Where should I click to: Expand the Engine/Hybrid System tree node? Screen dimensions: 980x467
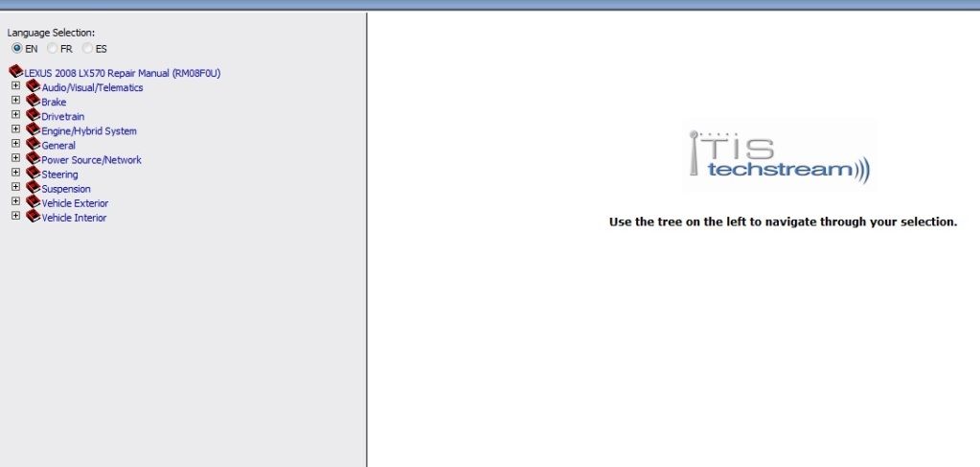(15, 128)
